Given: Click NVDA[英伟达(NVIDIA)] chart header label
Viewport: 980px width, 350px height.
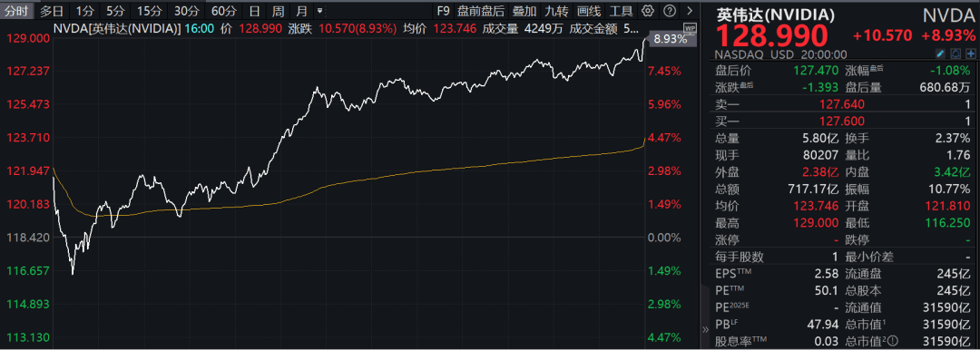Looking at the screenshot, I should [x=117, y=28].
